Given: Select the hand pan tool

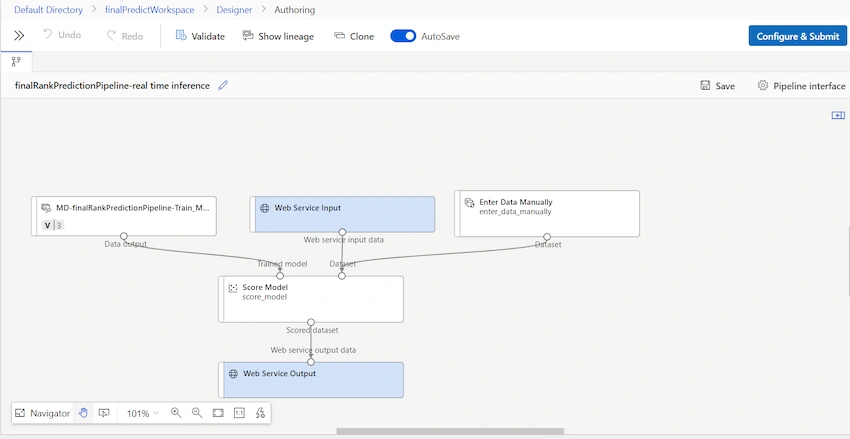Looking at the screenshot, I should (83, 413).
